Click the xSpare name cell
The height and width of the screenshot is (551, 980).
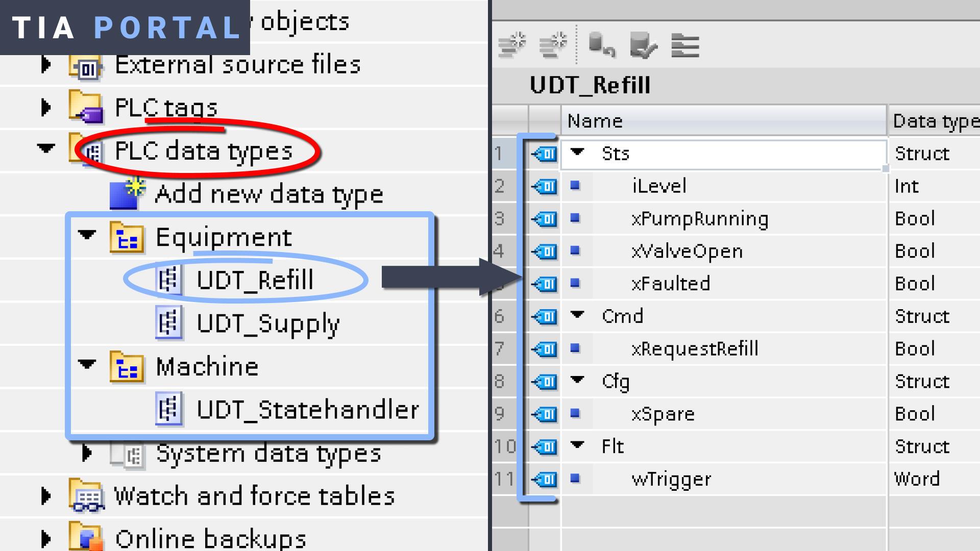[x=724, y=414]
